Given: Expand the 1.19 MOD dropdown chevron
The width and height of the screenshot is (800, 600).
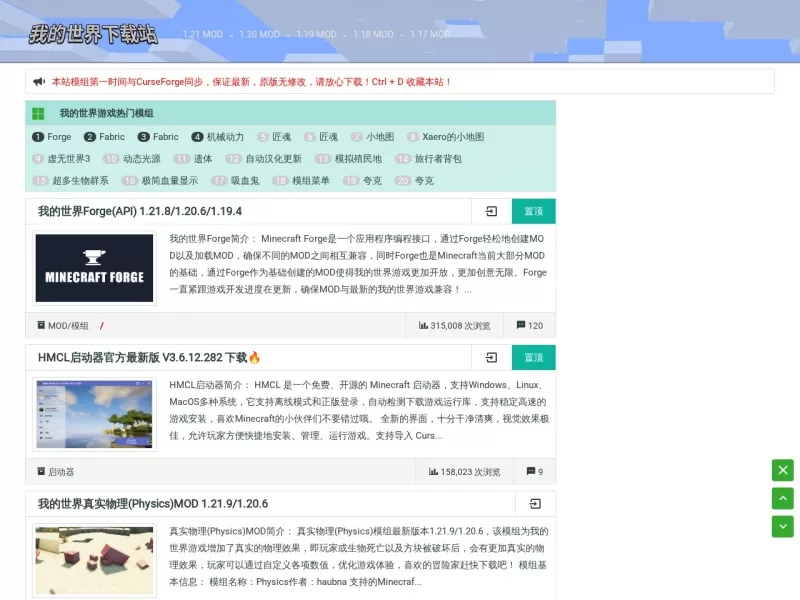Looking at the screenshot, I should point(345,35).
